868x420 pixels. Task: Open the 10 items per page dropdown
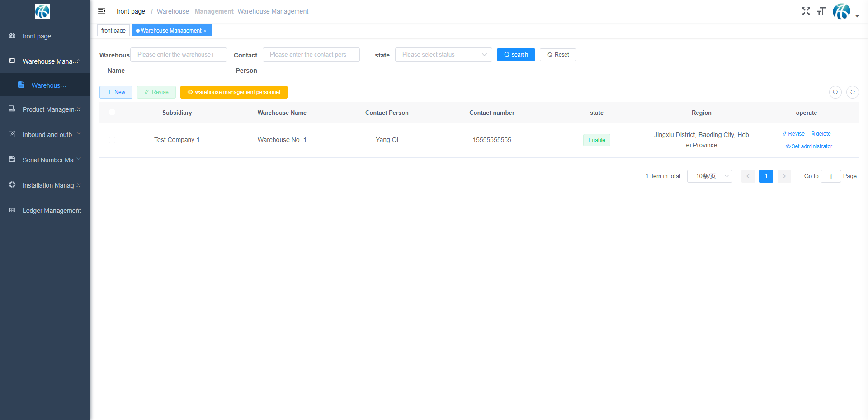pos(709,176)
